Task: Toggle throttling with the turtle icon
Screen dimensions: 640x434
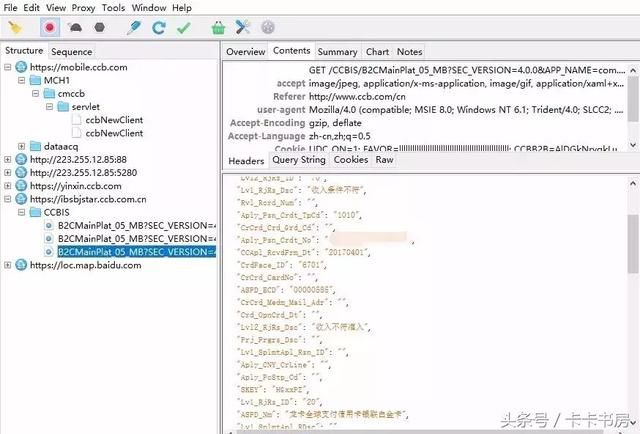Action: (x=76, y=28)
